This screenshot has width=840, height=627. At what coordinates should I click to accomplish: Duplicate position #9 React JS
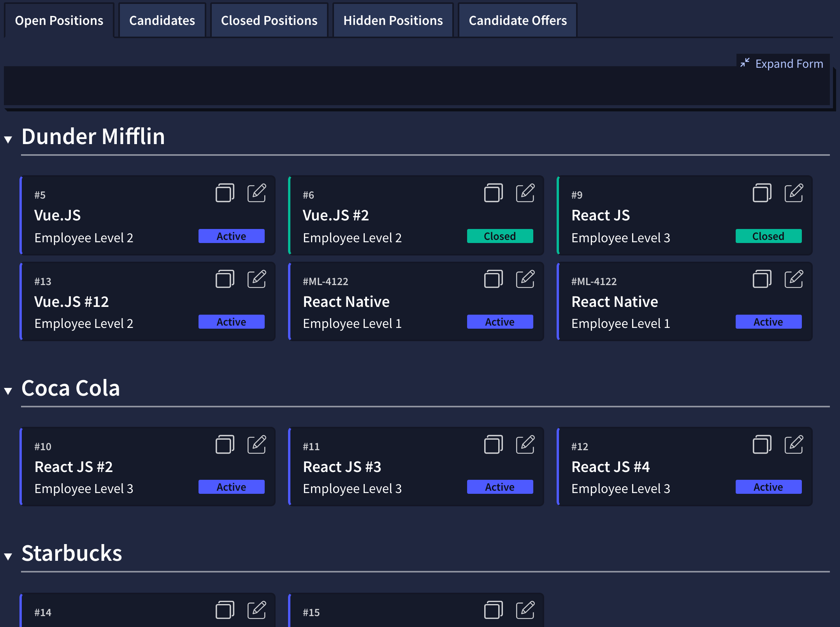(x=762, y=193)
